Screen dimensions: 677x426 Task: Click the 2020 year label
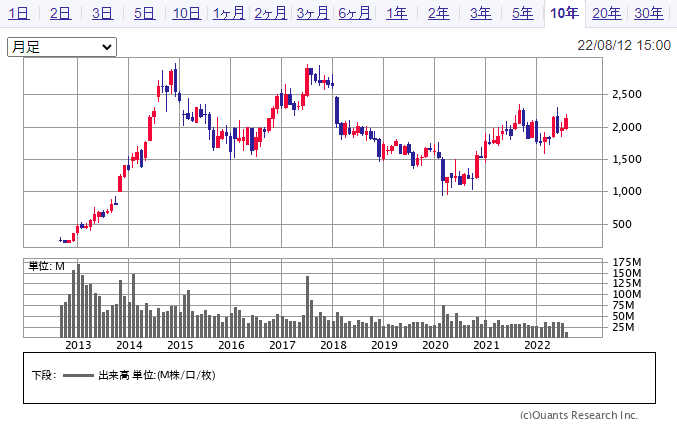[x=435, y=345]
